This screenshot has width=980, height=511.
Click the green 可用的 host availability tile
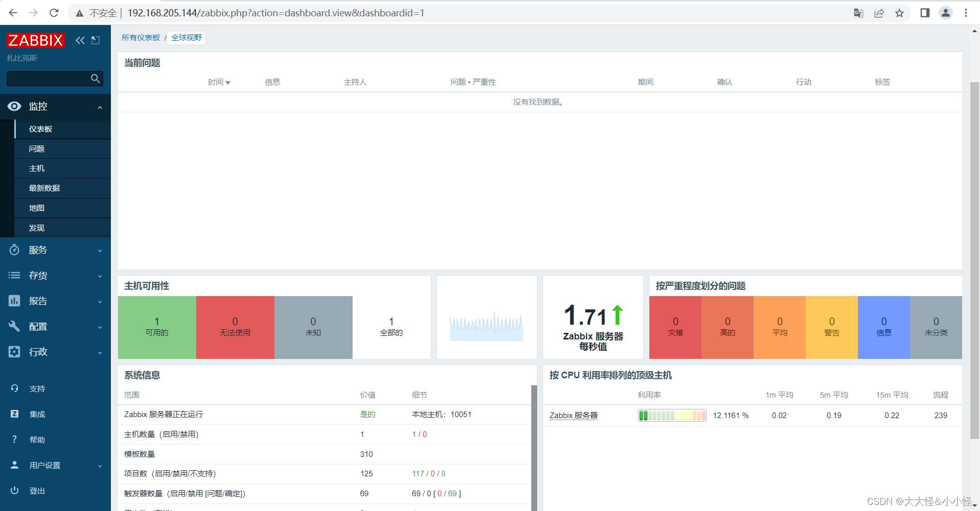pos(157,327)
